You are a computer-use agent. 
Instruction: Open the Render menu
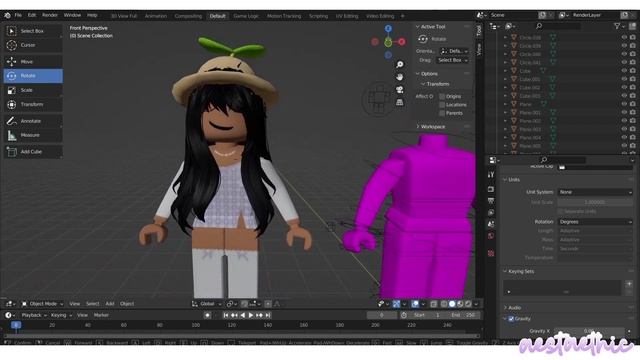click(x=50, y=16)
